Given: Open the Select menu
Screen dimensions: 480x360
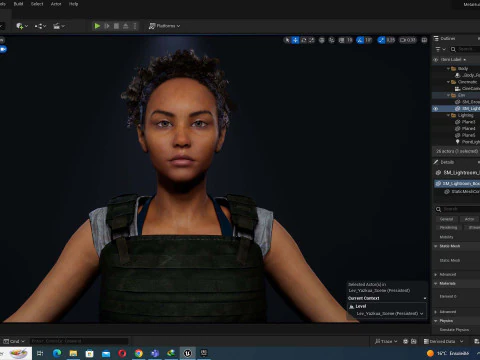Looking at the screenshot, I should click(x=37, y=4).
